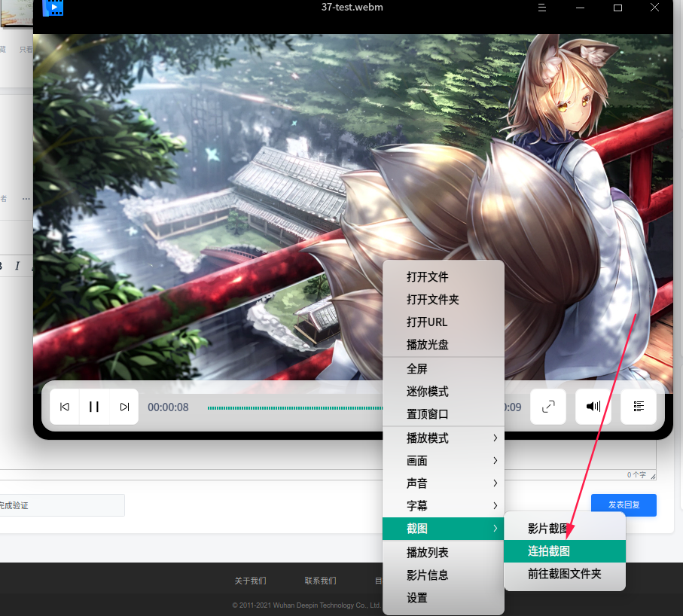The height and width of the screenshot is (616, 683).
Task: Open 播放列表 from the context menu
Action: pyautogui.click(x=444, y=553)
